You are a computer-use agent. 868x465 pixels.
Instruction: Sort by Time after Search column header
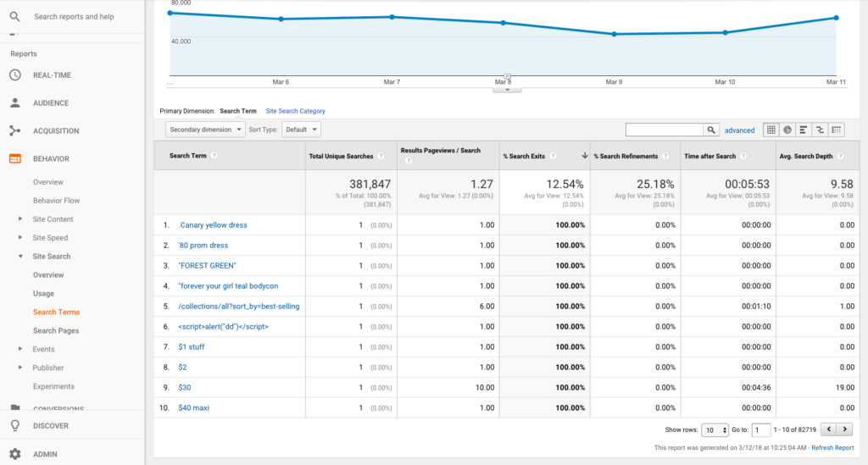coord(709,157)
